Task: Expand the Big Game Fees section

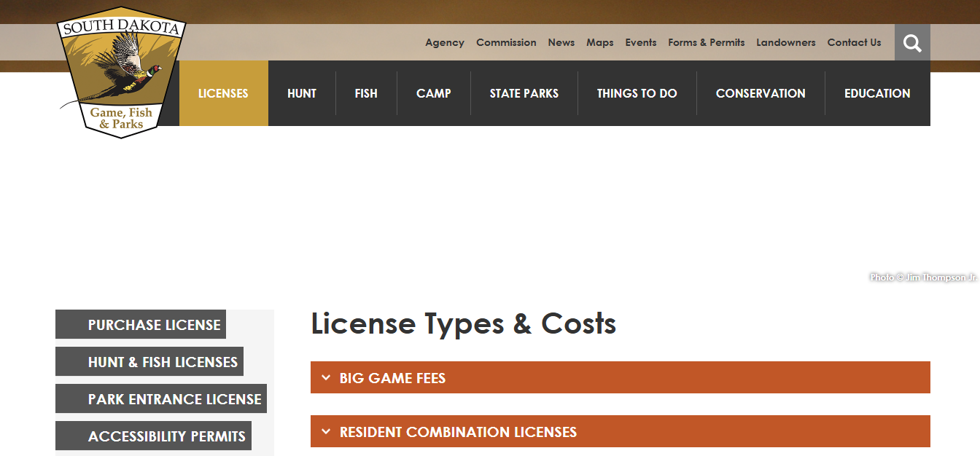Action: point(621,377)
